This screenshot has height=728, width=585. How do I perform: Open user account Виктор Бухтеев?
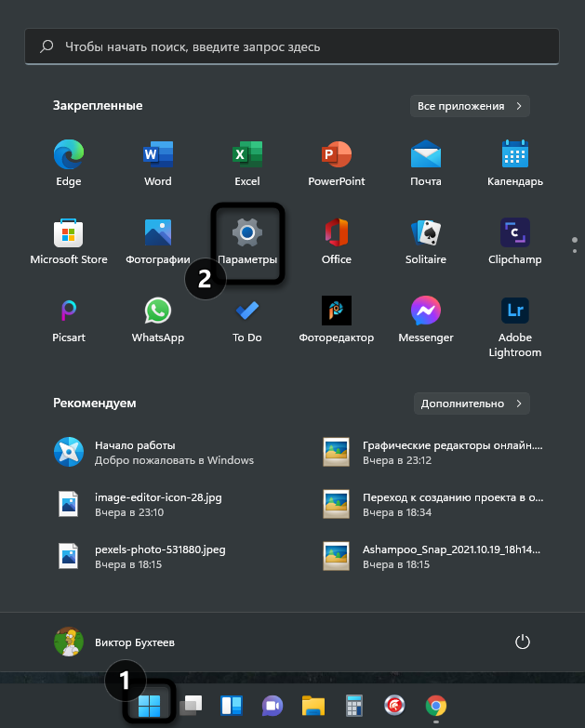point(114,642)
